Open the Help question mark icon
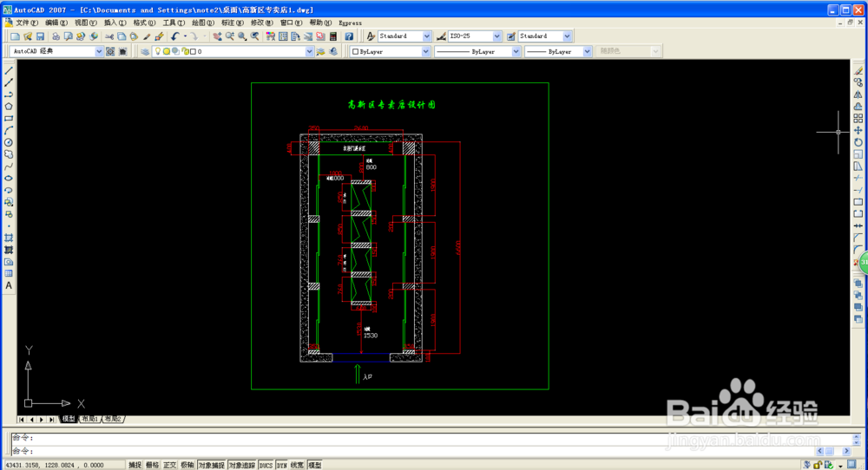This screenshot has width=868, height=470. pos(349,36)
